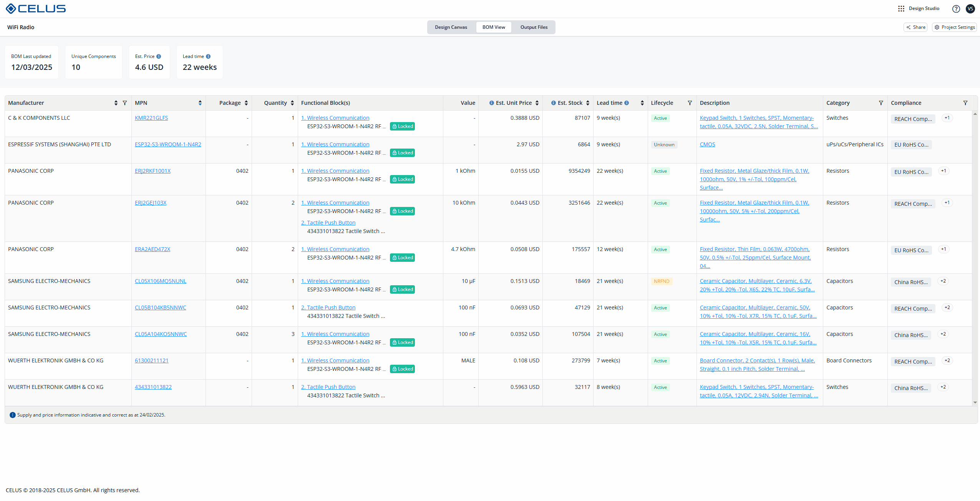Image resolution: width=980 pixels, height=501 pixels.
Task: Click info icon beside Lead time column header
Action: [627, 103]
